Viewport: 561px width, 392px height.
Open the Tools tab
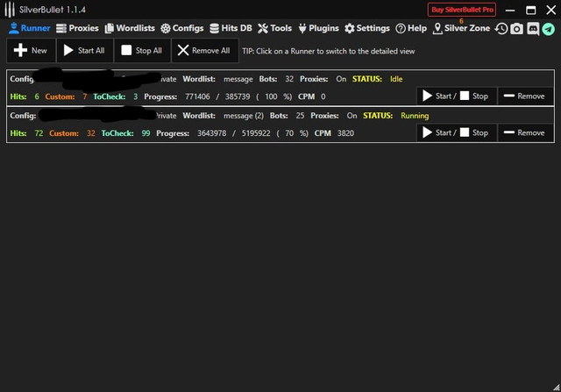click(274, 28)
